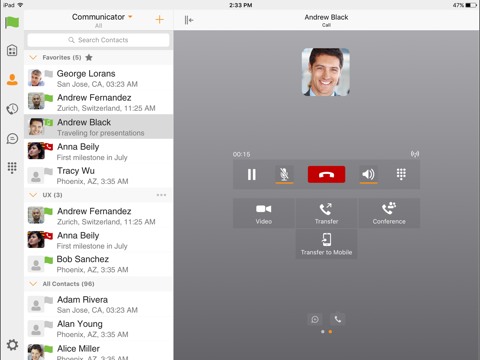Click Transfer to Mobile
Viewport: 480px width, 360px height.
coord(326,244)
